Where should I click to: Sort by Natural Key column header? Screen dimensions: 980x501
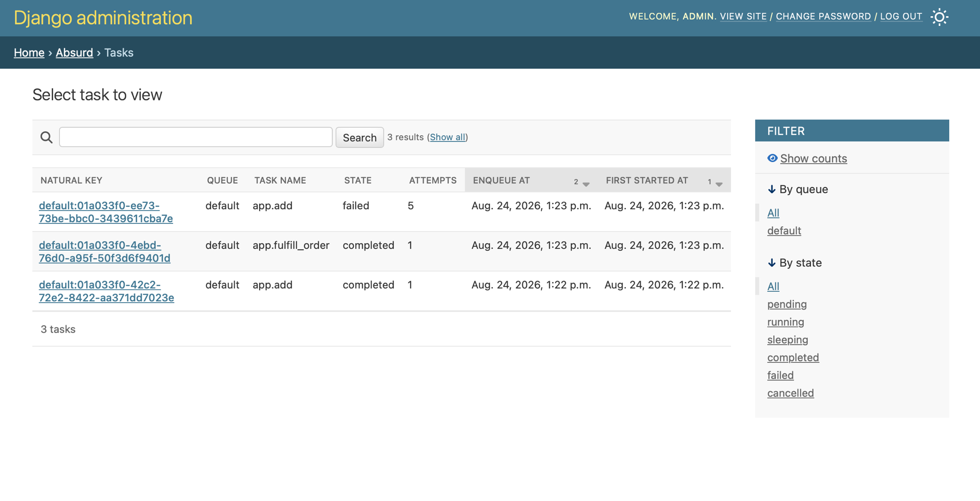coord(72,180)
